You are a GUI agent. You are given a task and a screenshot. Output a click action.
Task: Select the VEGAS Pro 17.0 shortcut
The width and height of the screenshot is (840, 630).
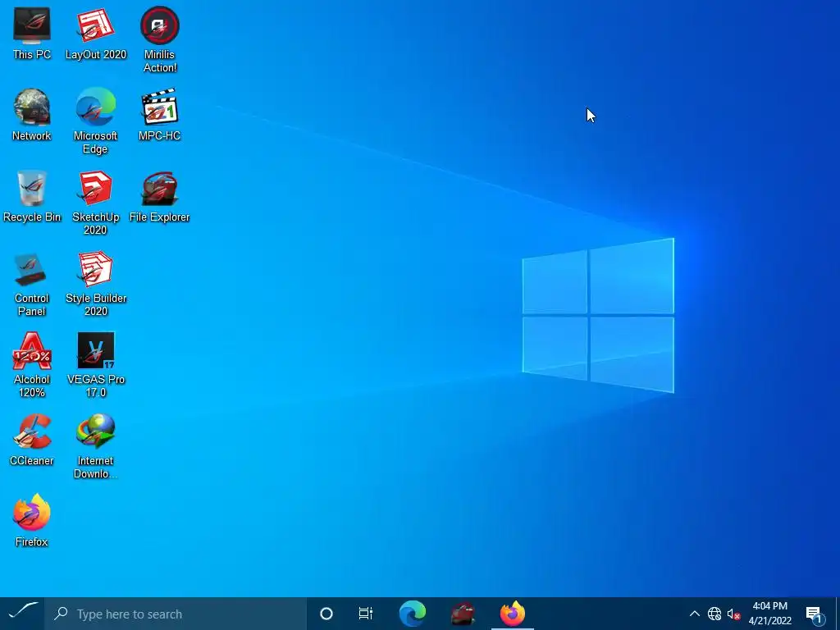click(x=95, y=365)
